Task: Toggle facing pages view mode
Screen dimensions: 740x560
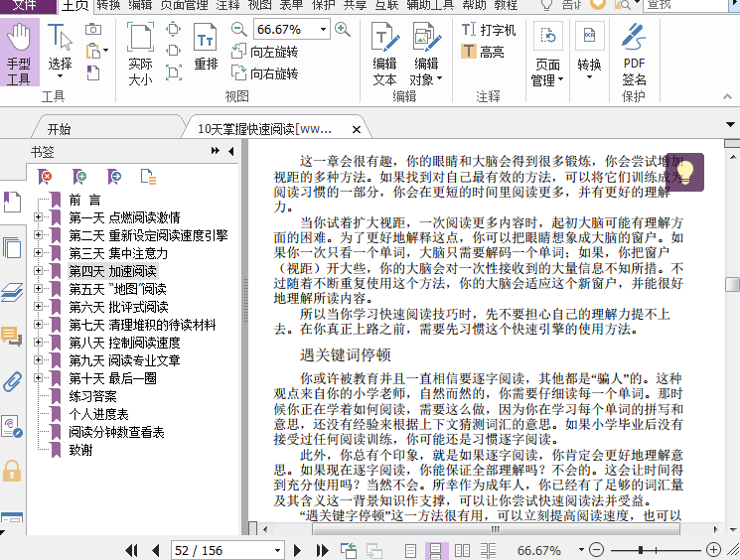Action: (x=462, y=550)
